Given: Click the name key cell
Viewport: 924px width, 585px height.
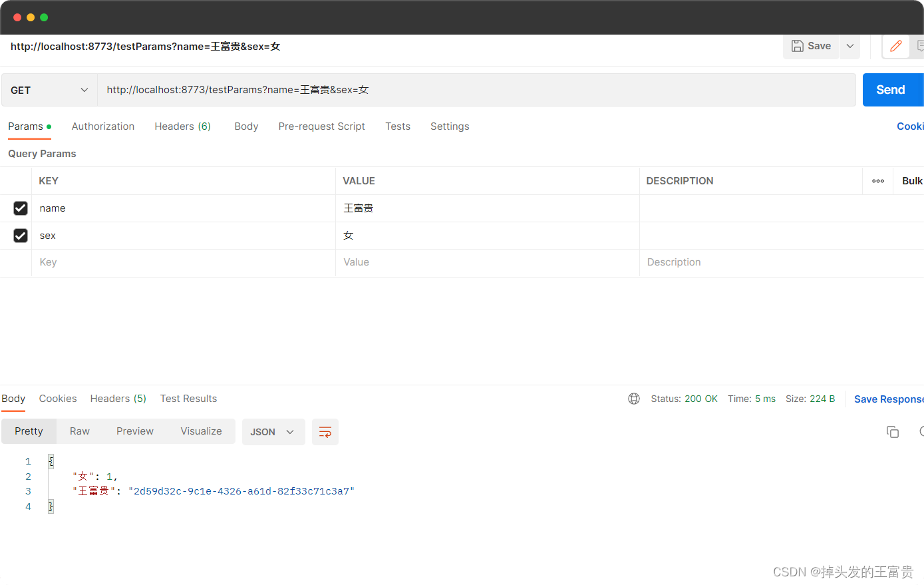Looking at the screenshot, I should (184, 208).
